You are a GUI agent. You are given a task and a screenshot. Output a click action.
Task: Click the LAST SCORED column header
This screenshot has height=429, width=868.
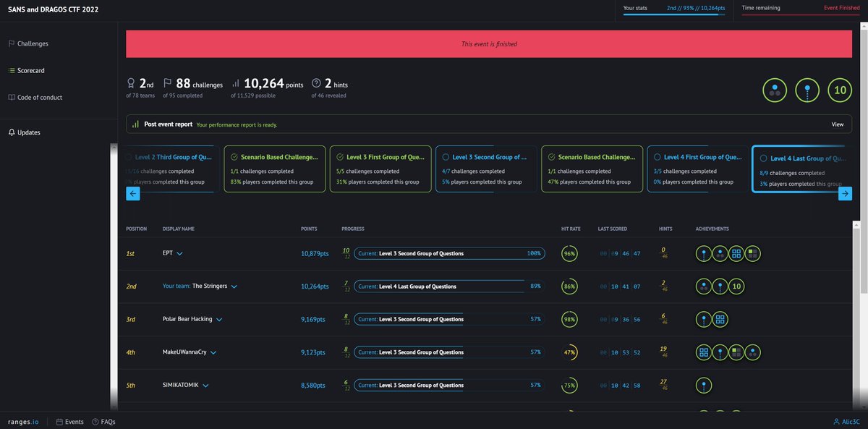click(x=613, y=229)
